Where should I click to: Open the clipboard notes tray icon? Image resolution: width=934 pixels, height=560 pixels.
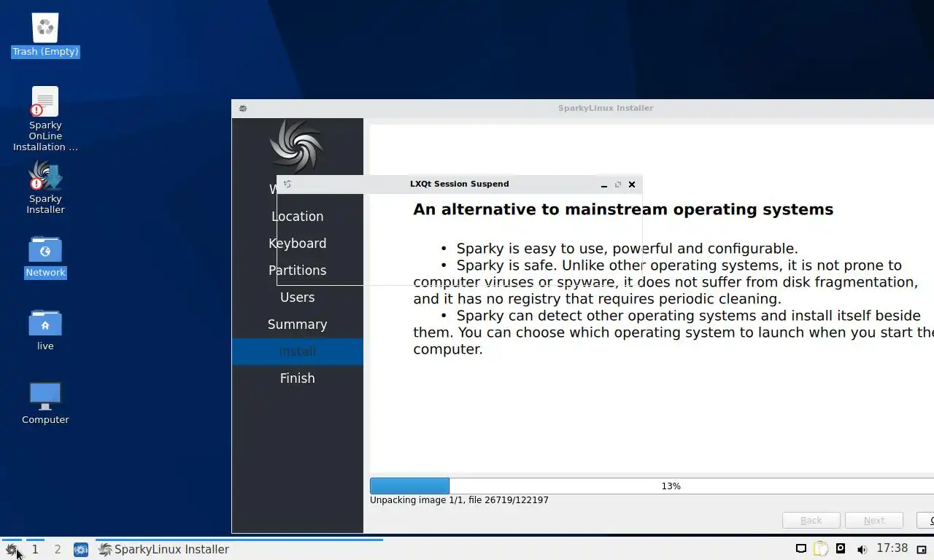[821, 549]
